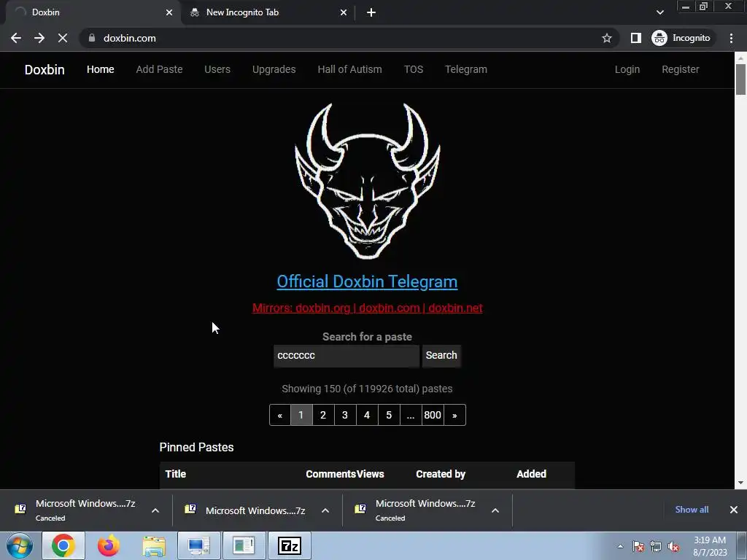The height and width of the screenshot is (560, 747).
Task: Focus the paste search input field
Action: pyautogui.click(x=347, y=356)
